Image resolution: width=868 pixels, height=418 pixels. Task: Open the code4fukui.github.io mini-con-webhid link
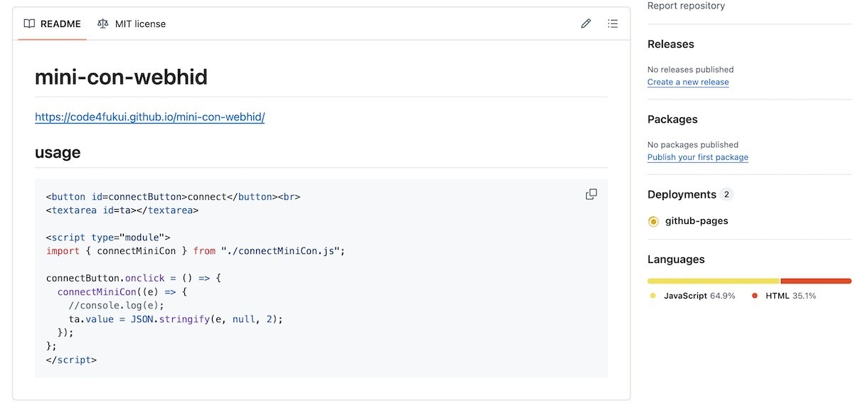pos(149,117)
